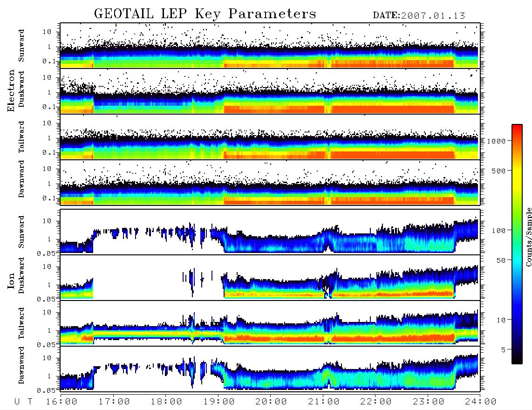The width and height of the screenshot is (532, 410).
Task: Click the 'Ion' group axis label
Action: pyautogui.click(x=11, y=280)
